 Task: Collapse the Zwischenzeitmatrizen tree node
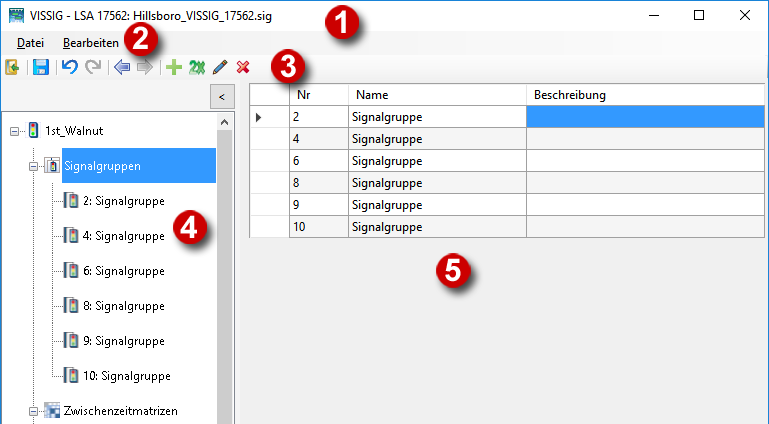tap(34, 411)
